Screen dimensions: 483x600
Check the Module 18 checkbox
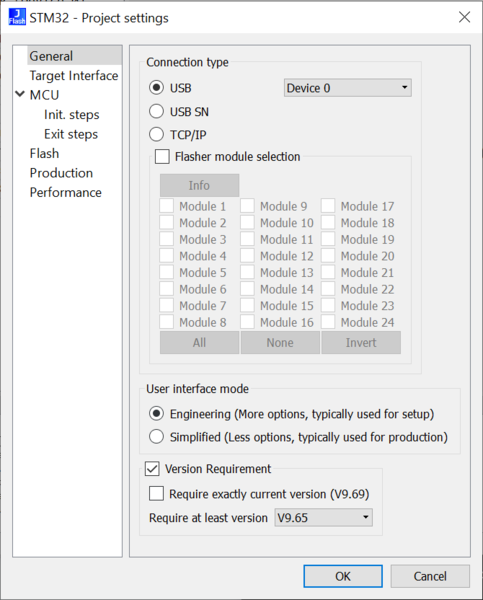(328, 222)
